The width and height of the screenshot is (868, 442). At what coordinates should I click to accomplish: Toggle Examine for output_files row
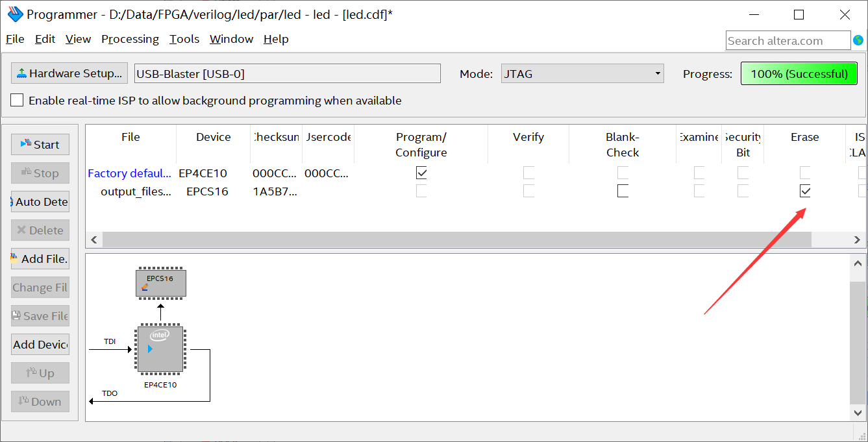pyautogui.click(x=699, y=191)
